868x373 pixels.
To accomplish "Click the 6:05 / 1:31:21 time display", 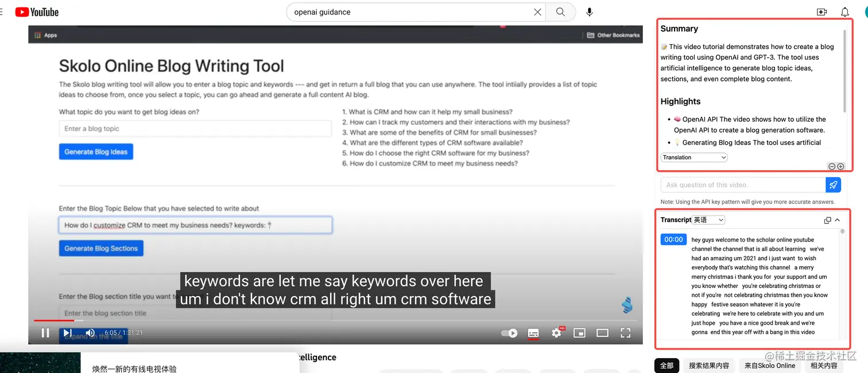I will [x=123, y=333].
